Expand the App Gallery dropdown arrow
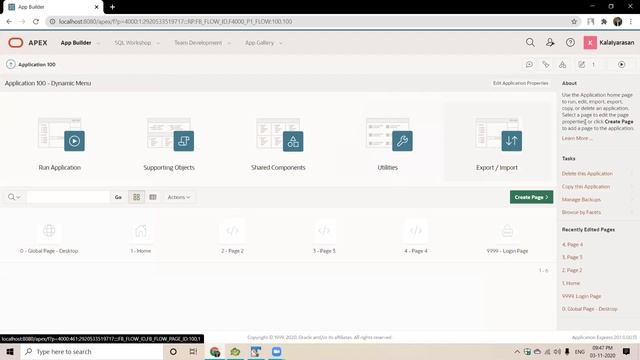Image resolution: width=640 pixels, height=360 pixels. (281, 43)
